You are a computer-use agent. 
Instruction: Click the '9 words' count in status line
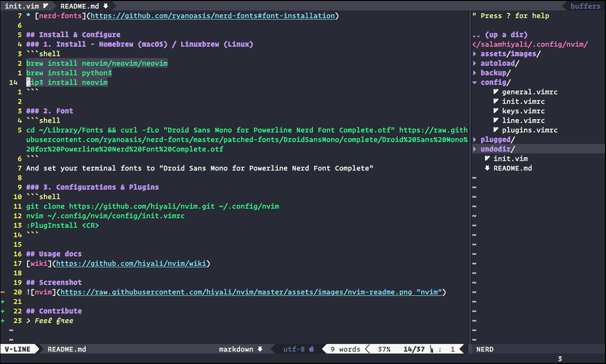coord(345,349)
